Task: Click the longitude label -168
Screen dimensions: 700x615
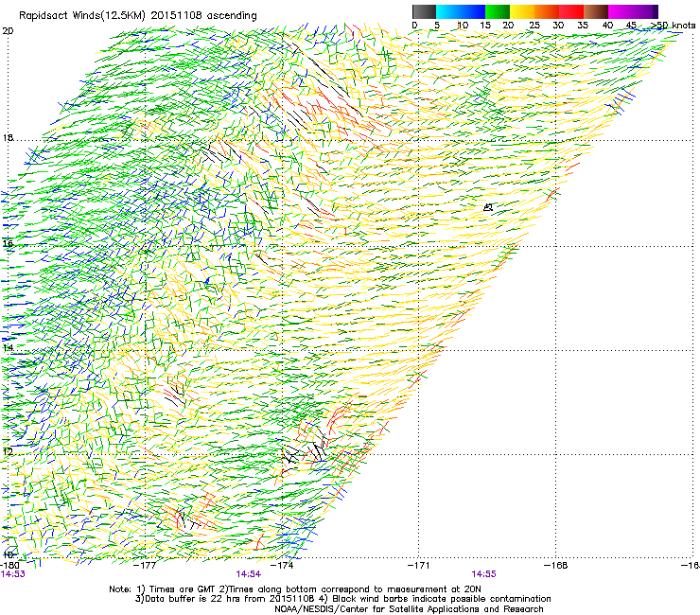Action: 556,566
